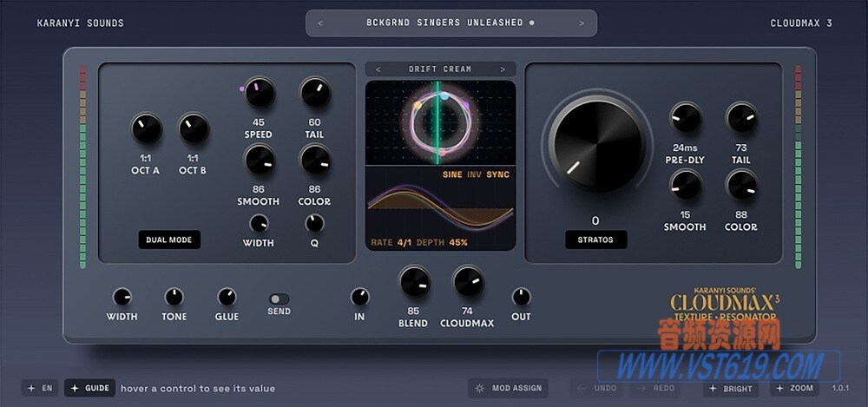Screen dimensions: 868x407
Task: Select the SINE waveform option
Action: pos(452,175)
